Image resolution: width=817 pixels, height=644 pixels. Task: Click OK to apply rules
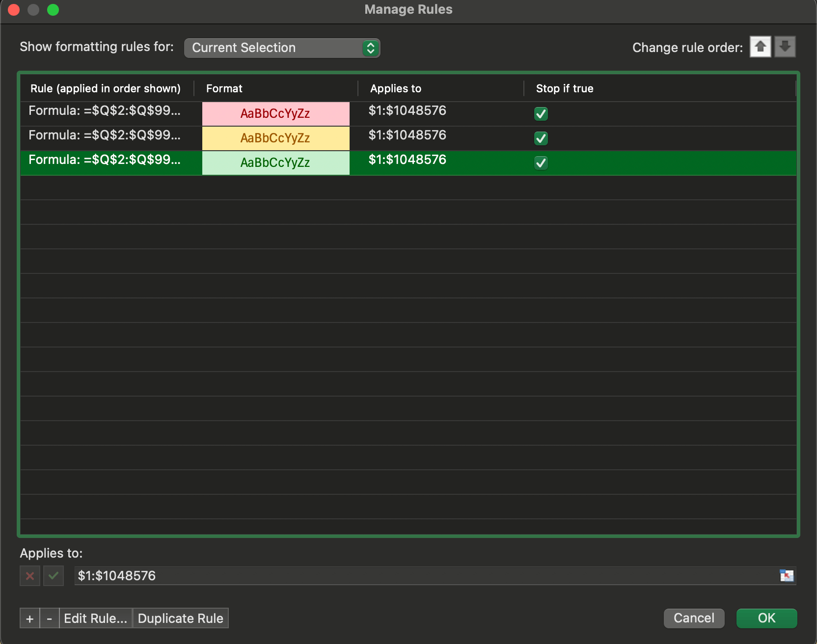click(x=766, y=618)
